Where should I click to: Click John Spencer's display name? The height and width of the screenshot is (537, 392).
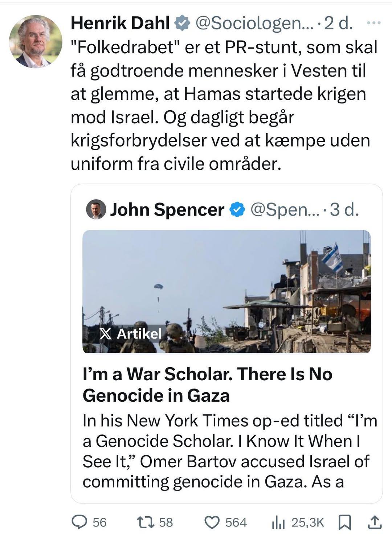click(167, 210)
